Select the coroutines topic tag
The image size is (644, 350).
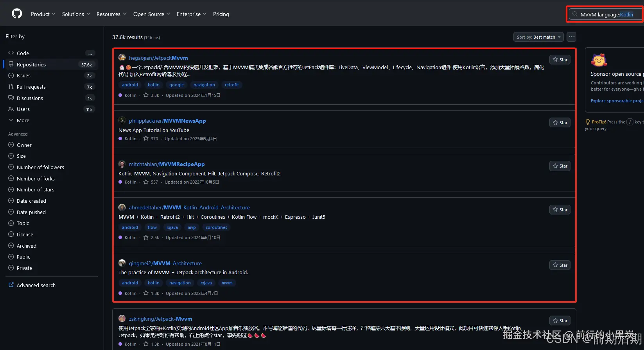pos(216,227)
